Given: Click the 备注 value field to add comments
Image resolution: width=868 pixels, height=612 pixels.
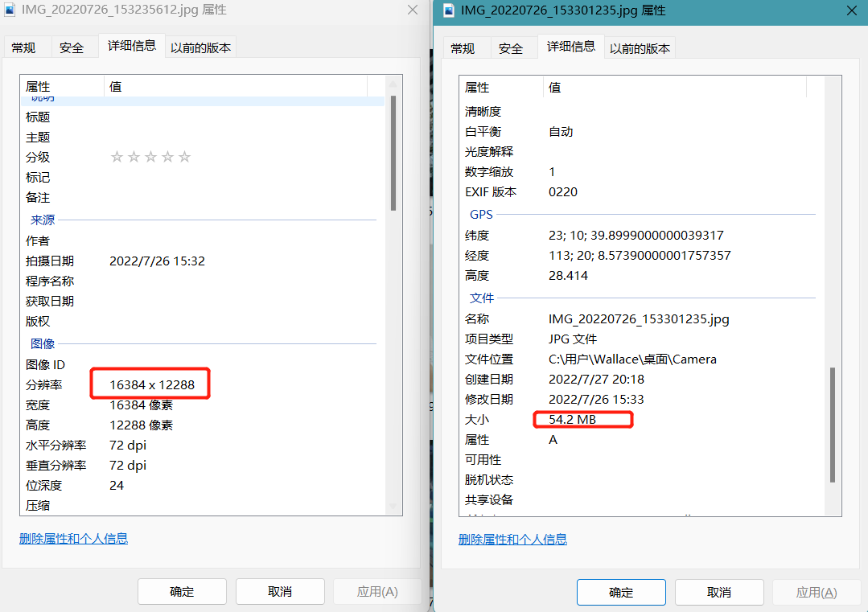Looking at the screenshot, I should coord(201,196).
